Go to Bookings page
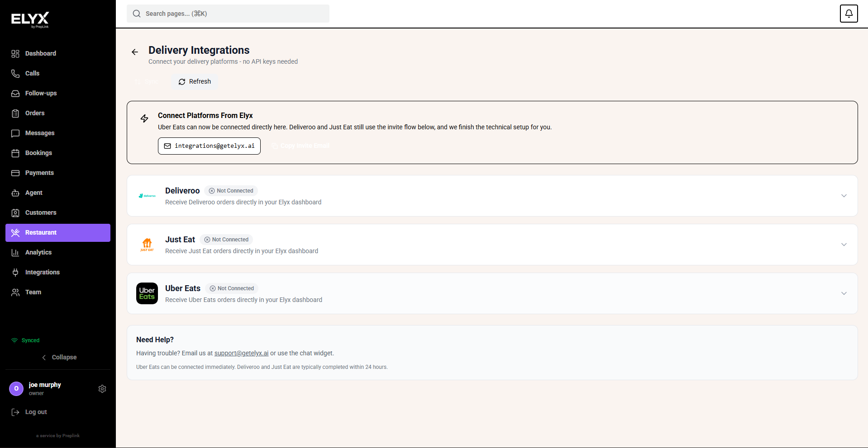This screenshot has width=868, height=448. [58, 153]
